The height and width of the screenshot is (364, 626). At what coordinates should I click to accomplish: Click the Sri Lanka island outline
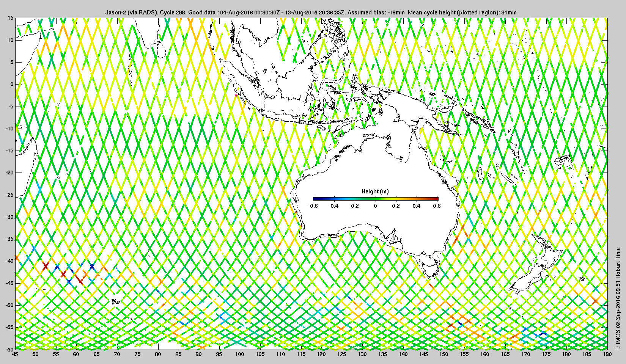[x=161, y=50]
